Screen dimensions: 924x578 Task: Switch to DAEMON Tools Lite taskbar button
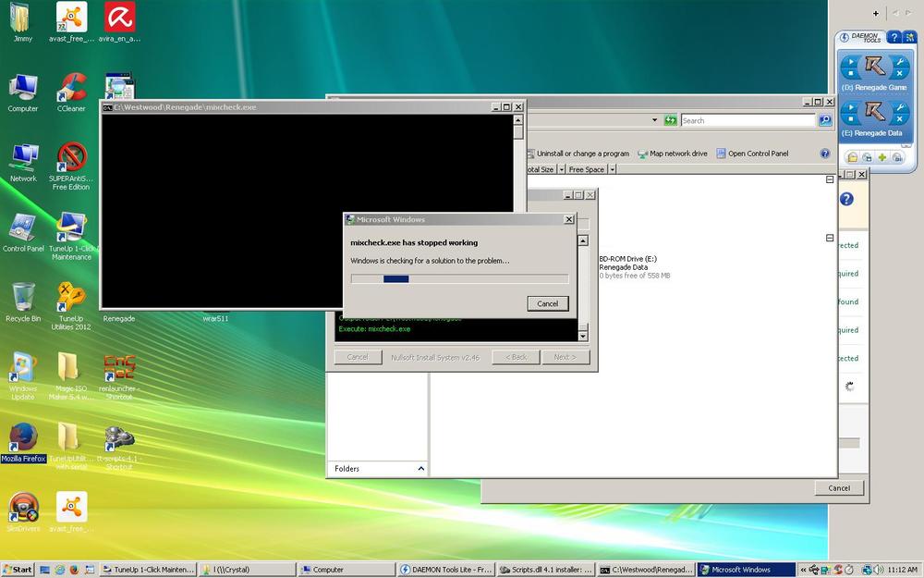point(445,570)
